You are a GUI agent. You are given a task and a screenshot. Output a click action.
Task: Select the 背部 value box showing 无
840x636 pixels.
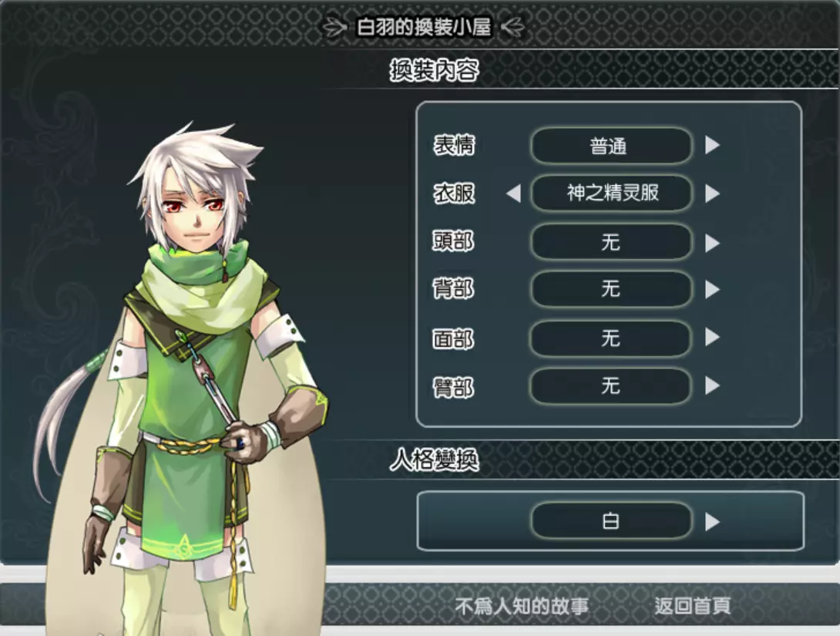click(x=610, y=289)
